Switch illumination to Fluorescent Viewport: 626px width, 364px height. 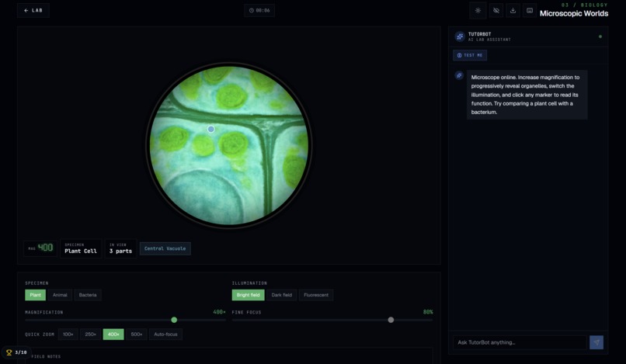pos(316,295)
